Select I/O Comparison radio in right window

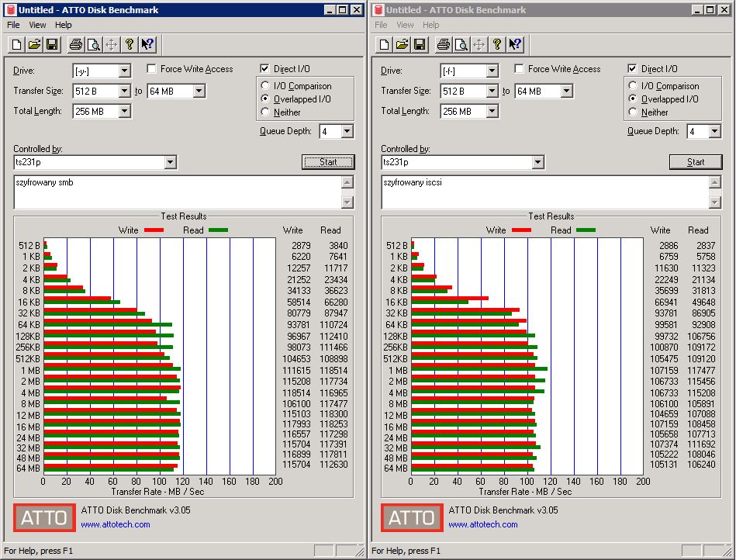633,85
